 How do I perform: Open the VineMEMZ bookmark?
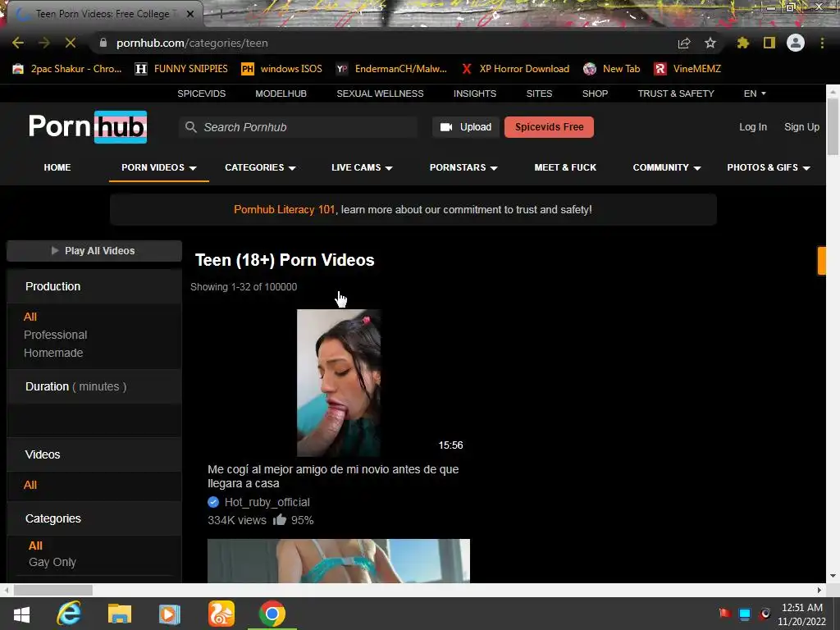[687, 69]
